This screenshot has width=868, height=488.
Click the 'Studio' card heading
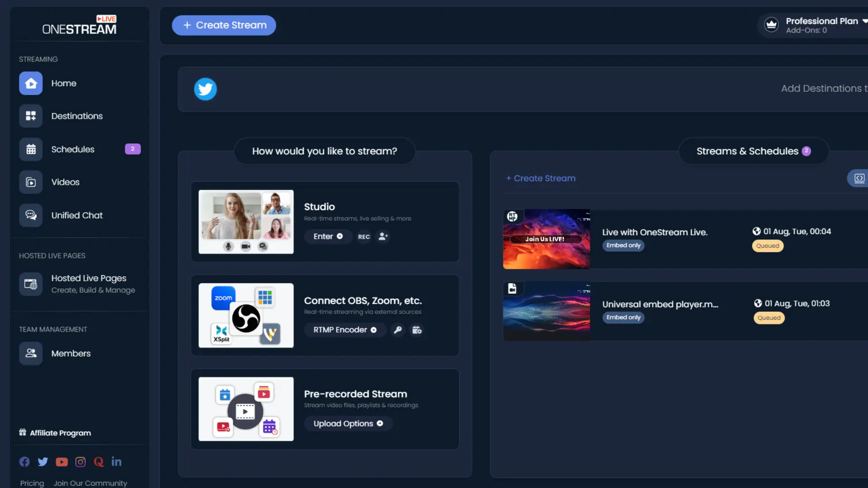(x=319, y=206)
